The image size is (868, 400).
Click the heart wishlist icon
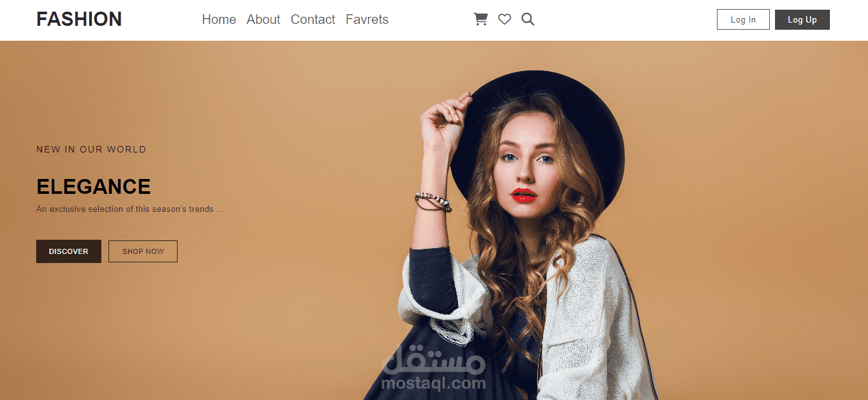coord(504,19)
